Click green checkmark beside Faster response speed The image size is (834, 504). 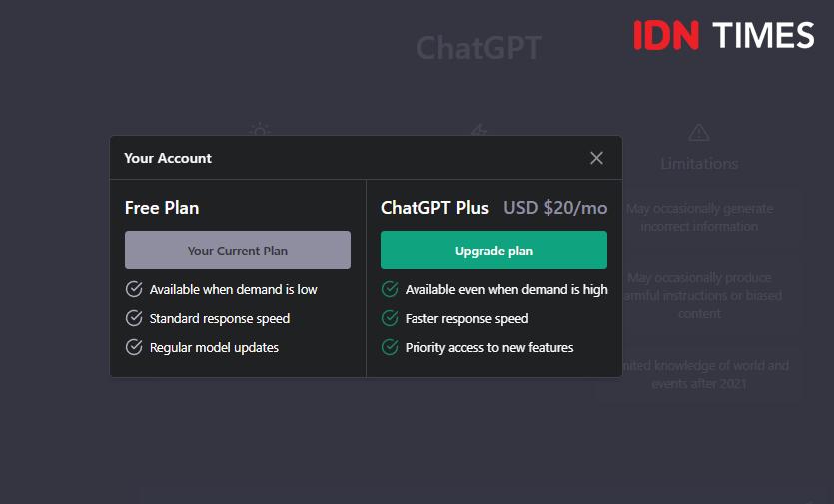click(390, 318)
